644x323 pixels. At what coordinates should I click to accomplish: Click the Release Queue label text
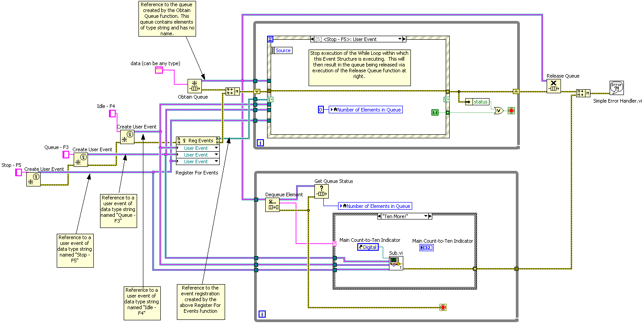pyautogui.click(x=563, y=76)
